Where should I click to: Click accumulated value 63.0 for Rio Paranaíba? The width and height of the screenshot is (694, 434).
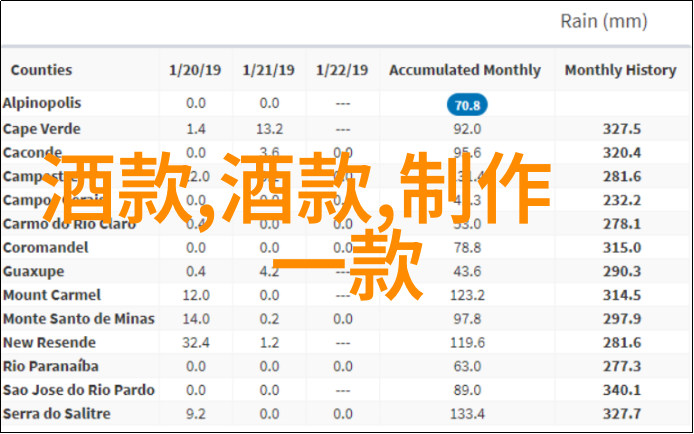coord(467,366)
